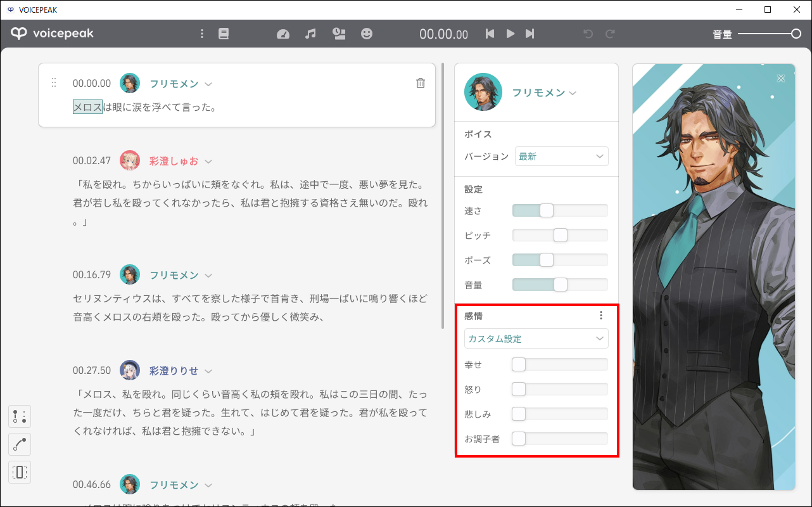This screenshot has width=812, height=507.
Task: Click フリモメン avatar in the 00.00.00 block
Action: point(130,83)
